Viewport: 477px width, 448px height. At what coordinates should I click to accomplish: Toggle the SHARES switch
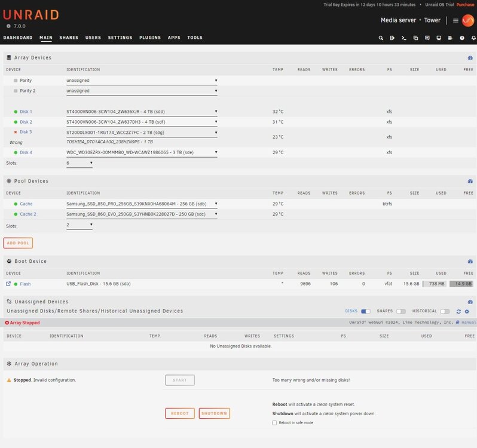(x=401, y=311)
